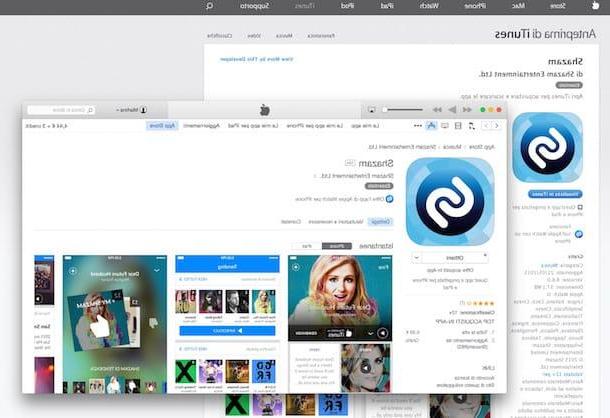Open iPod in the Apple website nav
The width and height of the screenshot is (610, 418).
(x=347, y=6)
